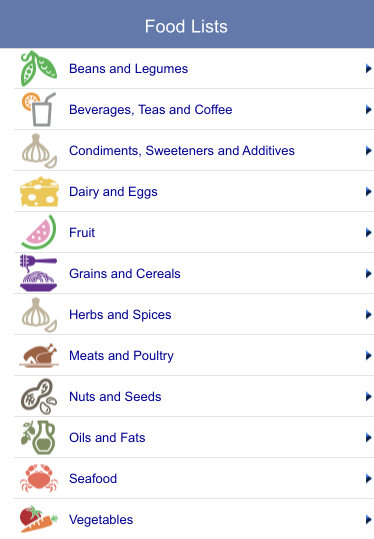The width and height of the screenshot is (374, 539).
Task: Tap the garlic icon beside Herbs and Spices
Action: click(x=39, y=315)
